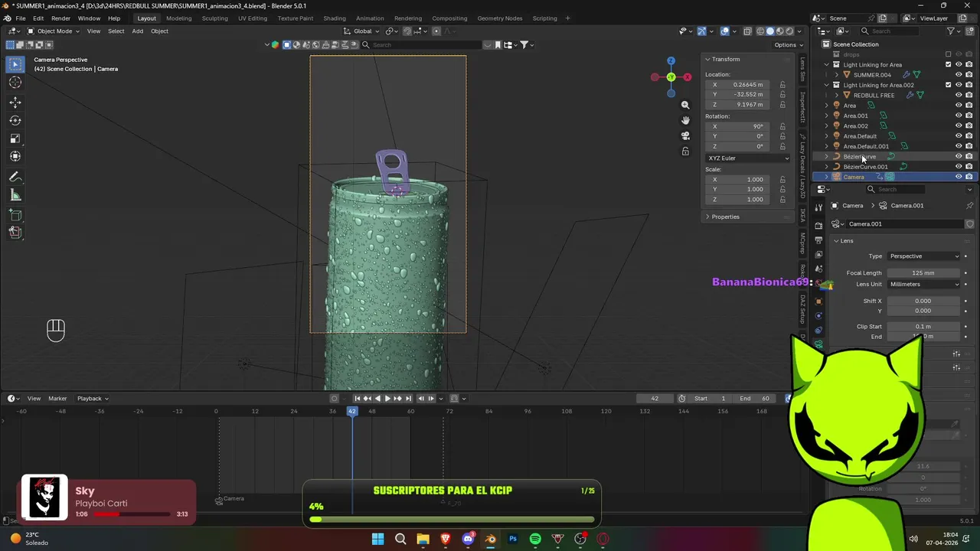Click the play animation button
Screen dimensions: 980x551
(387, 398)
